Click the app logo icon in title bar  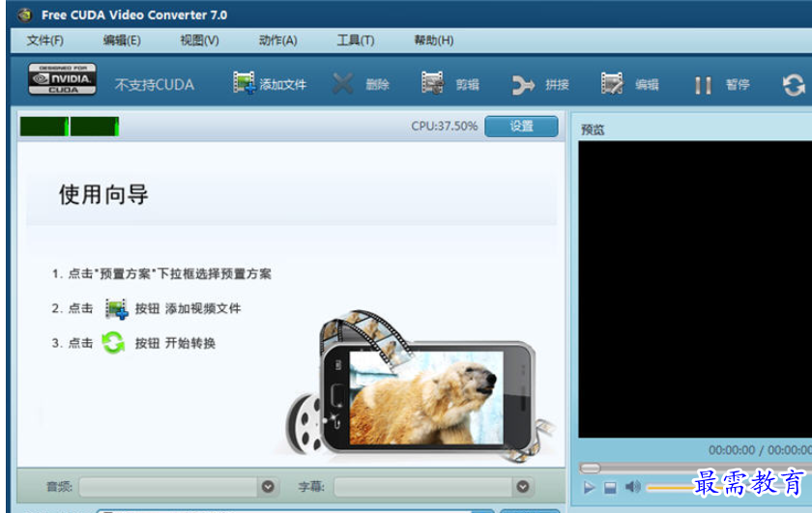24,15
